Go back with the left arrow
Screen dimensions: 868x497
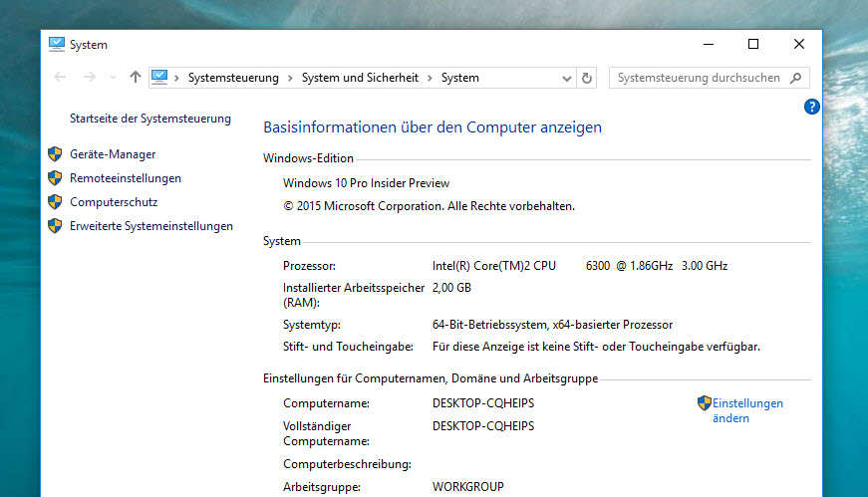(x=60, y=78)
